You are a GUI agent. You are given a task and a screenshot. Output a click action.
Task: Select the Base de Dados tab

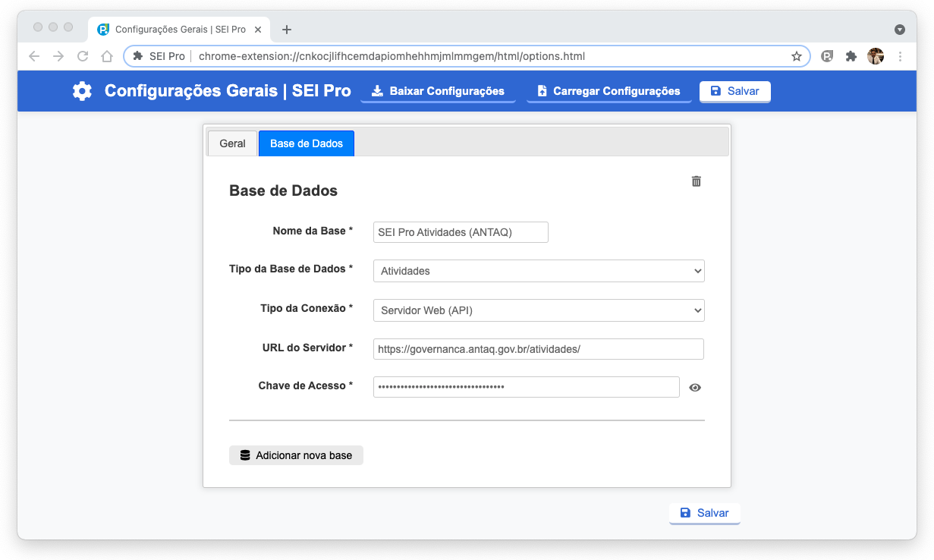307,143
